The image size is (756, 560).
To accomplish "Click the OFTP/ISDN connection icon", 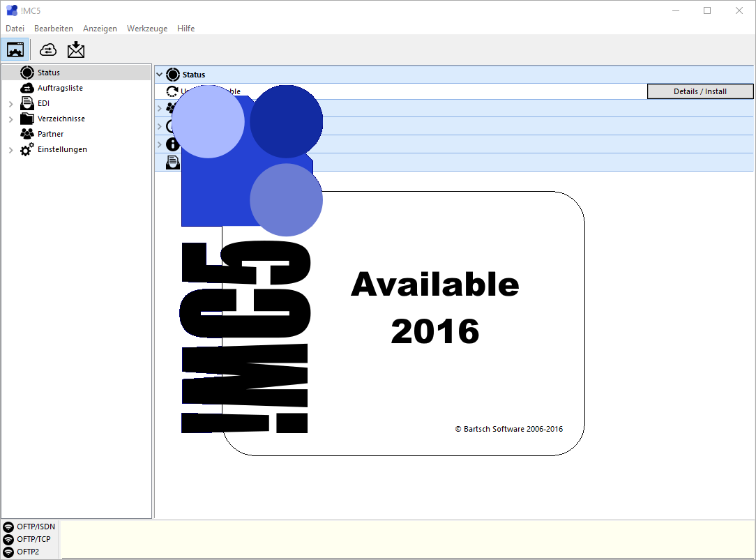I will pyautogui.click(x=8, y=527).
